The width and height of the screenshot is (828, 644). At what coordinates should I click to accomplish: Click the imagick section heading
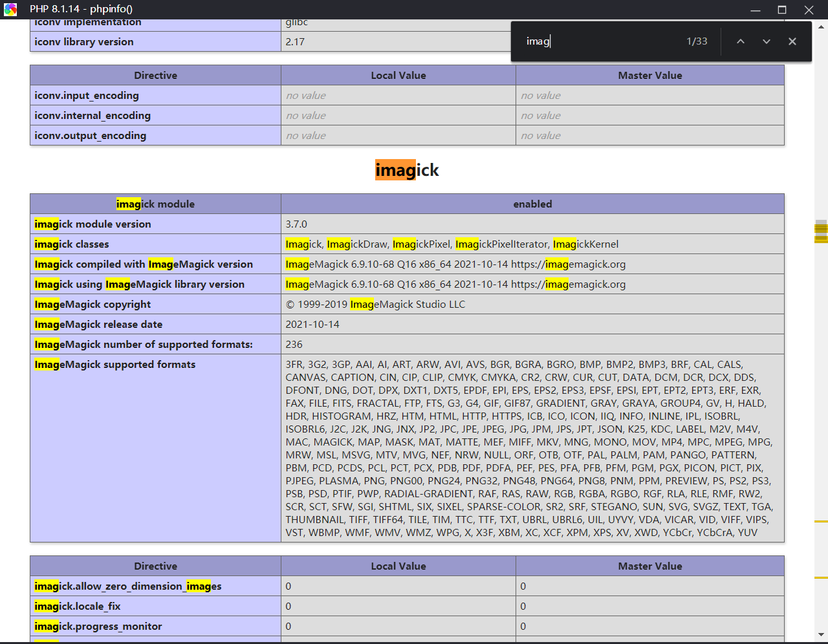[407, 170]
